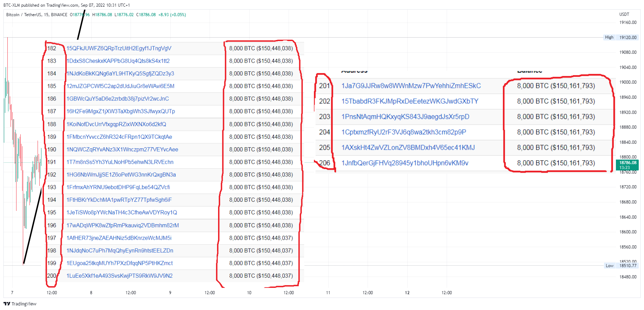Select balance cell of row 182
Screen dimensions: 644x310
[x=261, y=48]
